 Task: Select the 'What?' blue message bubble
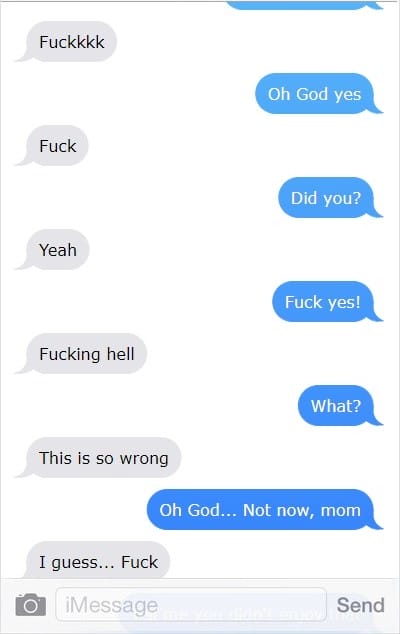tap(335, 406)
